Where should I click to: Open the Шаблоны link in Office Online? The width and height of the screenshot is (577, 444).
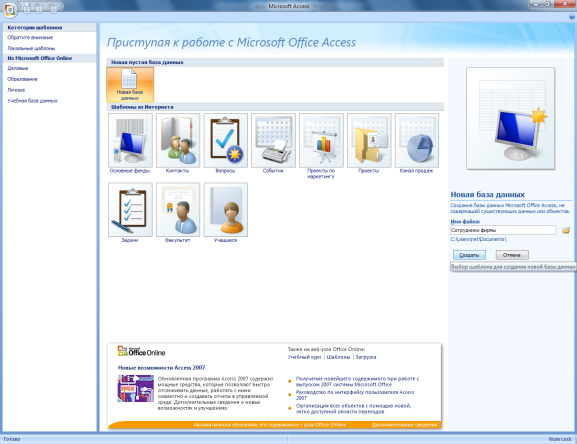pos(338,357)
